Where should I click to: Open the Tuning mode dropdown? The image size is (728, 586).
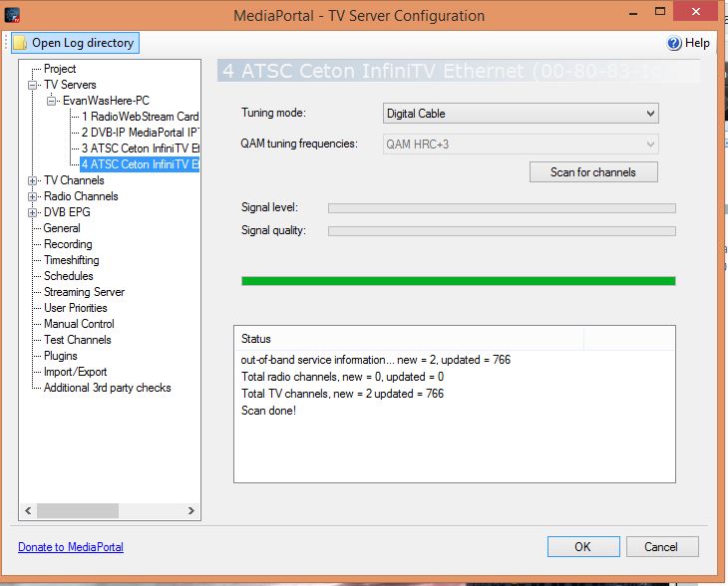(x=521, y=114)
